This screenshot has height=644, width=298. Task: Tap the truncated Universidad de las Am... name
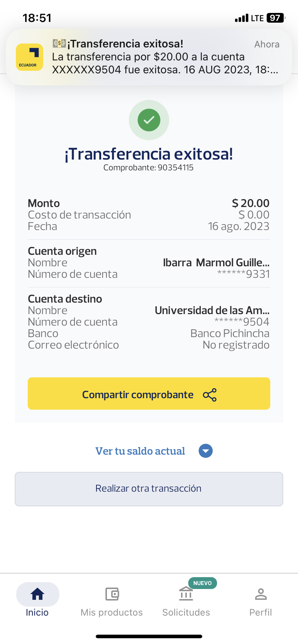click(x=212, y=310)
